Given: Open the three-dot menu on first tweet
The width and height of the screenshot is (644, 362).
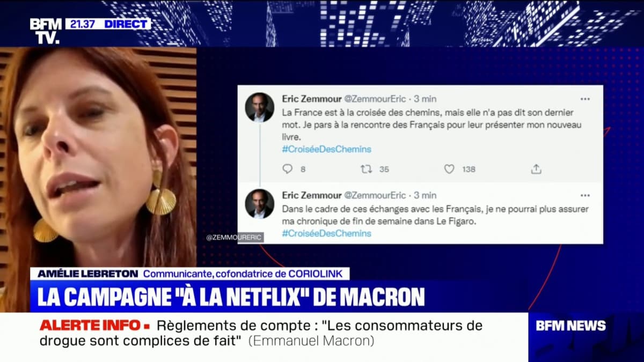Looking at the screenshot, I should click(585, 99).
